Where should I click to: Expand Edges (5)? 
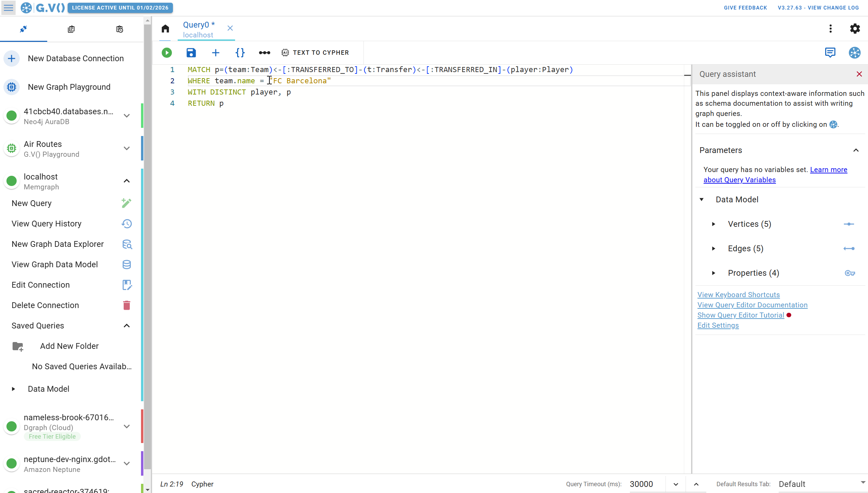coord(713,249)
